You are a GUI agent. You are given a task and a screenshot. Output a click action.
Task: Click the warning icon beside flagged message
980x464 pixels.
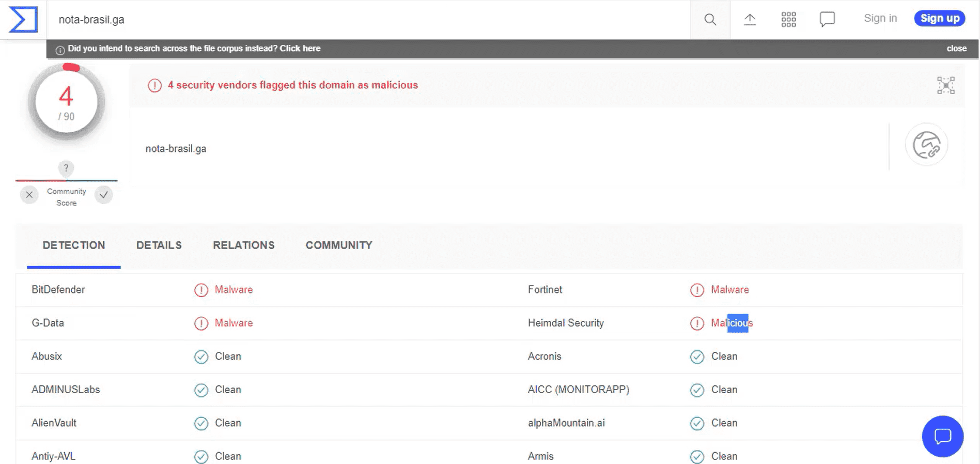[x=154, y=85]
